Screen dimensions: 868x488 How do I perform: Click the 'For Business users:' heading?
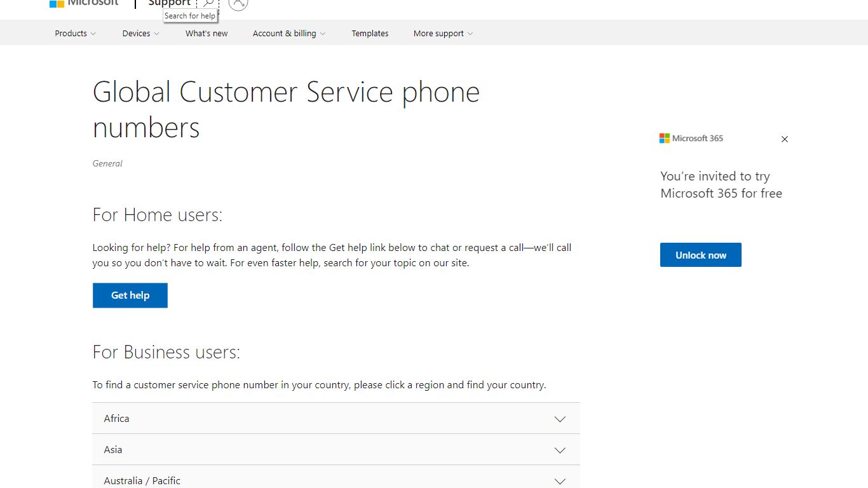point(166,352)
